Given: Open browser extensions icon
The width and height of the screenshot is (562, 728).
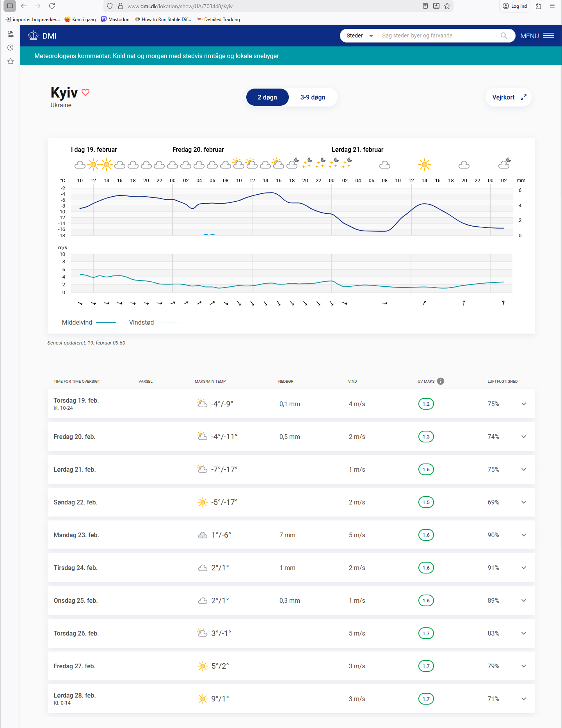Looking at the screenshot, I should (x=539, y=6).
